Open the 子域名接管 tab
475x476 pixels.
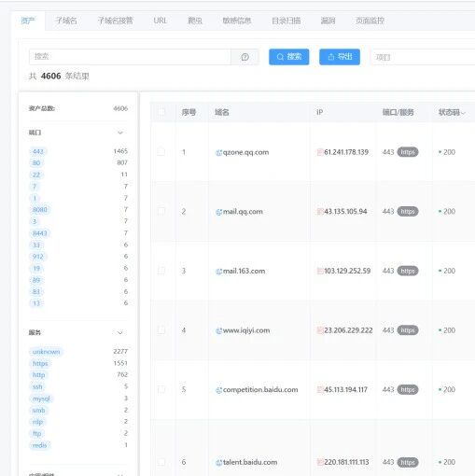point(116,21)
